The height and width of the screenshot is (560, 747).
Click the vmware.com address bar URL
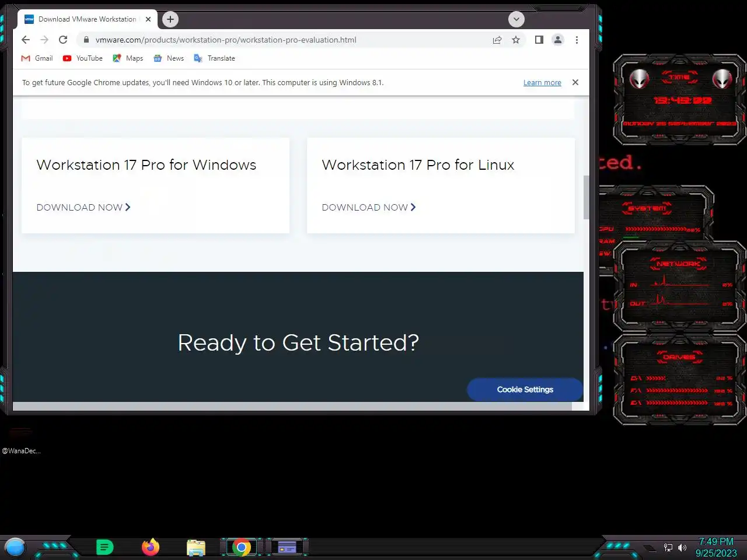[x=226, y=40]
